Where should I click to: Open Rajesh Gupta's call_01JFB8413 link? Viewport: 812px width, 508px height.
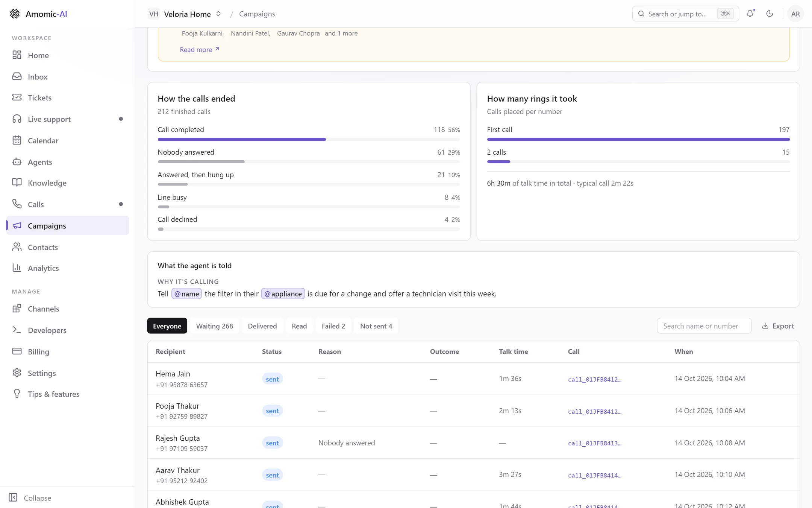tap(594, 443)
